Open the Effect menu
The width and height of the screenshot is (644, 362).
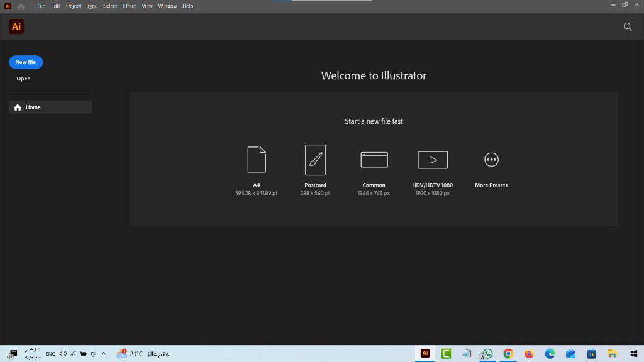tap(130, 6)
